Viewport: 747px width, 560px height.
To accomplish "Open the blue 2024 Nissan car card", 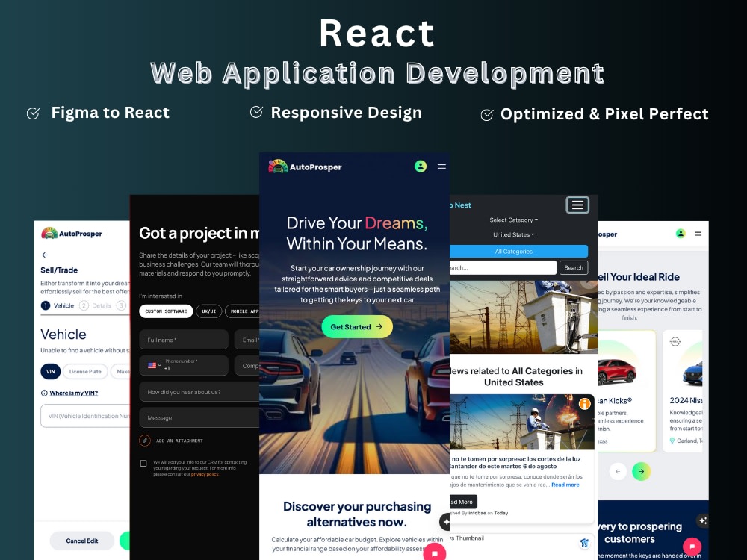I will tap(683, 391).
